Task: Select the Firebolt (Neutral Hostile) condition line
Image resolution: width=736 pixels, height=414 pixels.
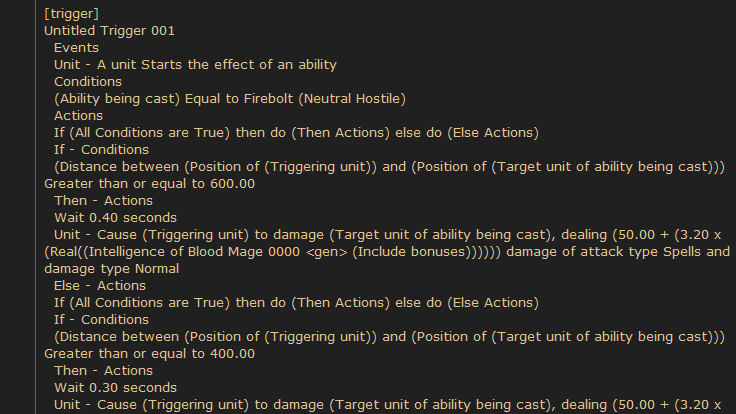Action: click(x=230, y=99)
